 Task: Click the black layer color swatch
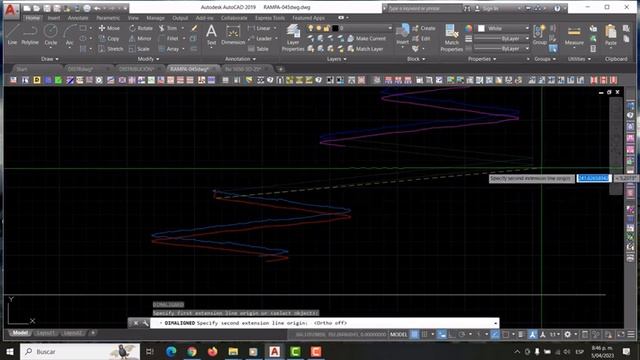335,28
